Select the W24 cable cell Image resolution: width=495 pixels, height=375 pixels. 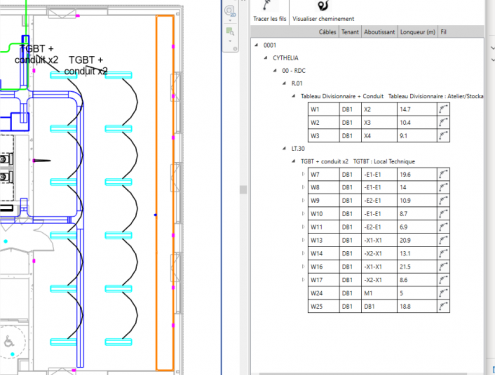point(324,293)
